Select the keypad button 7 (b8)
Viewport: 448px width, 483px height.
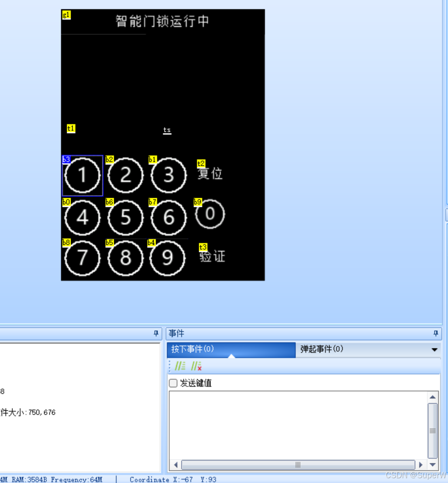pyautogui.click(x=82, y=258)
